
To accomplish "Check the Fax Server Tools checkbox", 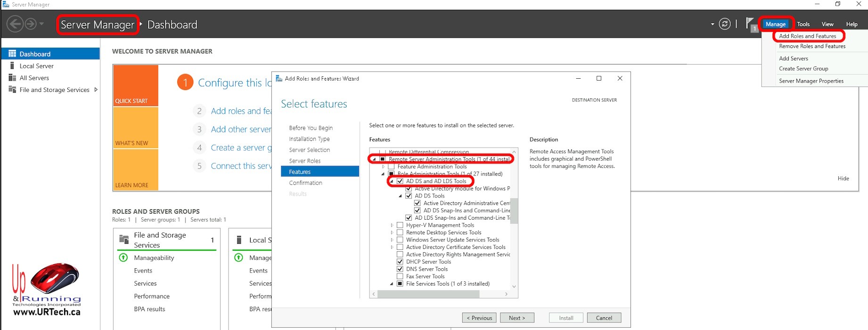I will [x=400, y=276].
